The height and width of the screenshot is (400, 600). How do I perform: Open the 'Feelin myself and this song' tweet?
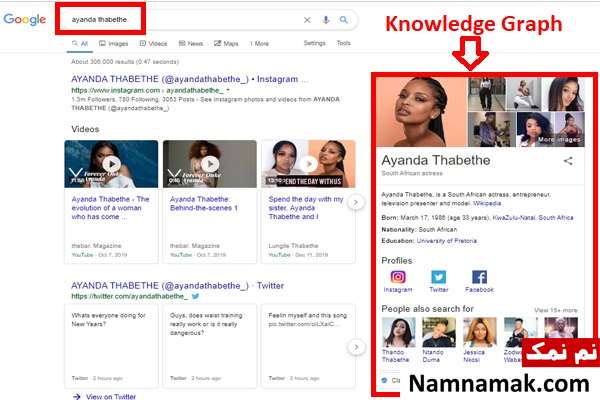pos(308,346)
